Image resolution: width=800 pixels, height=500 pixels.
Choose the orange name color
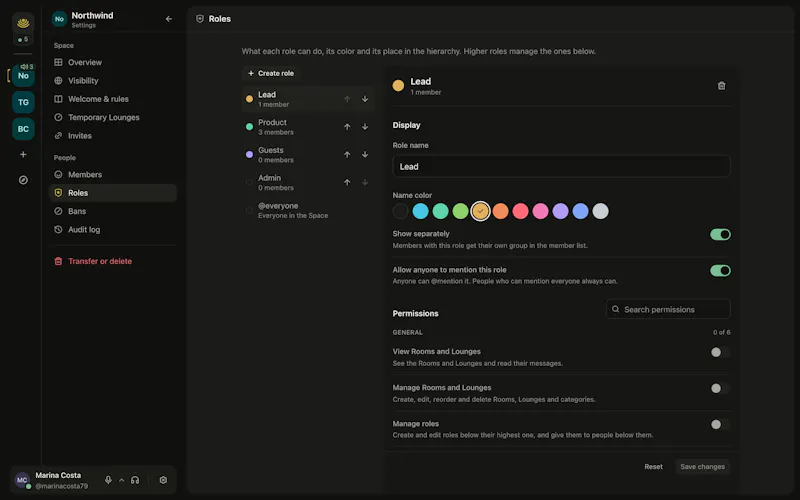[501, 211]
